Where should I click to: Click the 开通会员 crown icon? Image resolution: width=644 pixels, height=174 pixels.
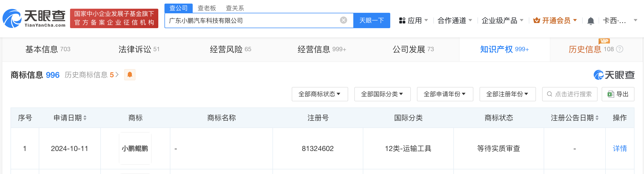click(x=536, y=20)
